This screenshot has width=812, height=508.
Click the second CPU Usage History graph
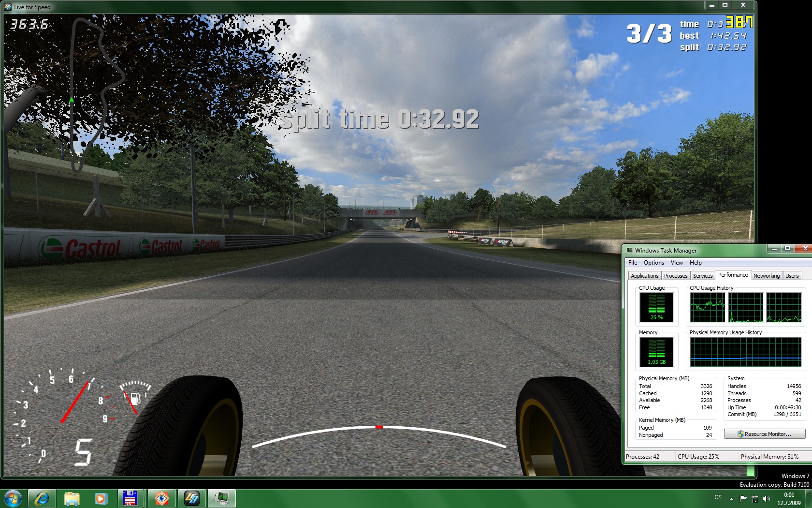[x=745, y=308]
